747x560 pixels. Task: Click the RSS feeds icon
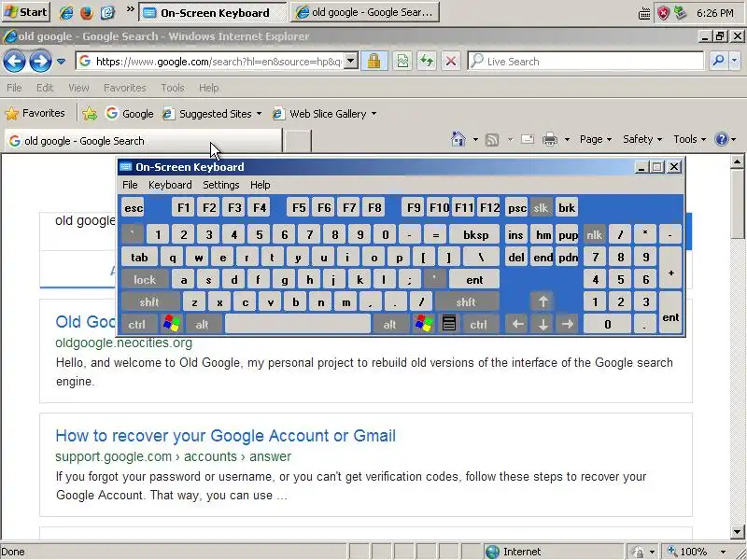point(492,139)
